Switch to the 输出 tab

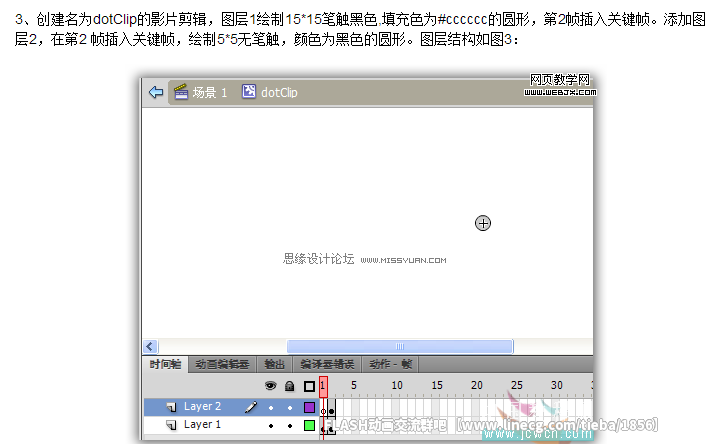274,365
